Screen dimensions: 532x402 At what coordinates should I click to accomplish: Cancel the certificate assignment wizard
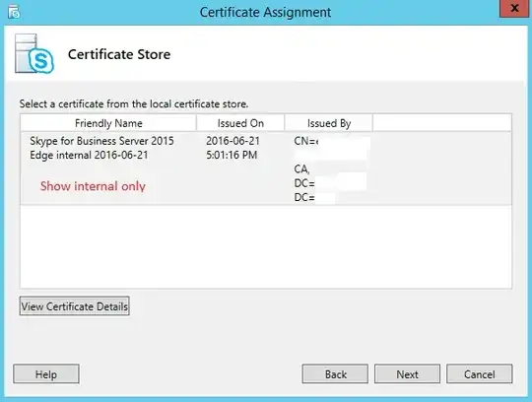480,373
